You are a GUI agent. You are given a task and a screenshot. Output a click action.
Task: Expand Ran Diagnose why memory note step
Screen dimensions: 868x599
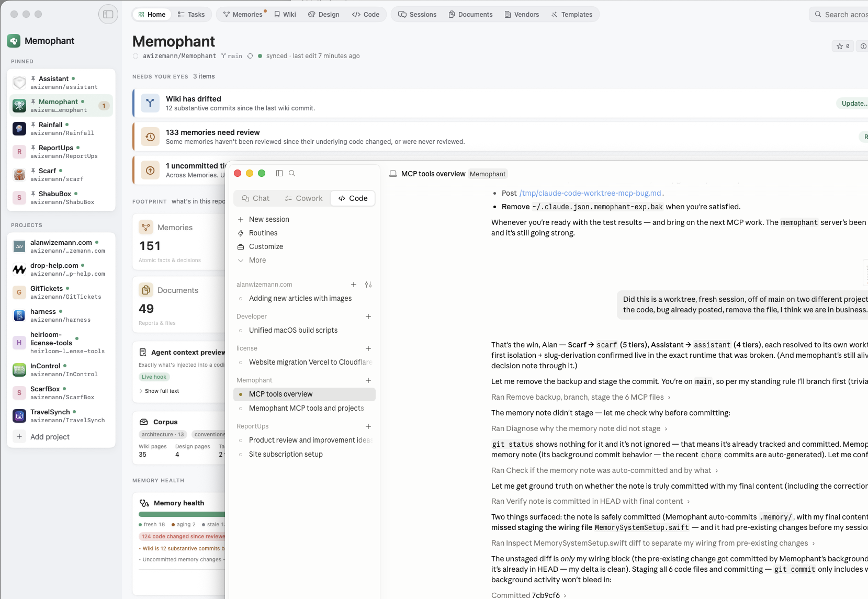pos(579,428)
